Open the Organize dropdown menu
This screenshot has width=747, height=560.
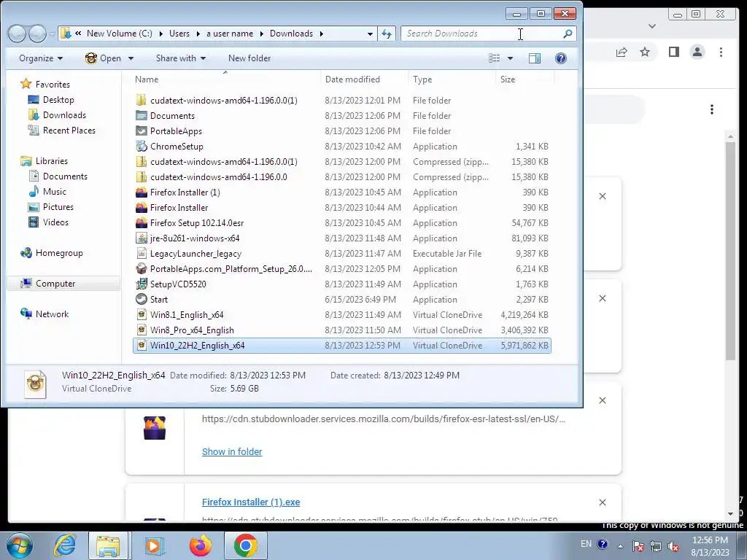point(41,58)
